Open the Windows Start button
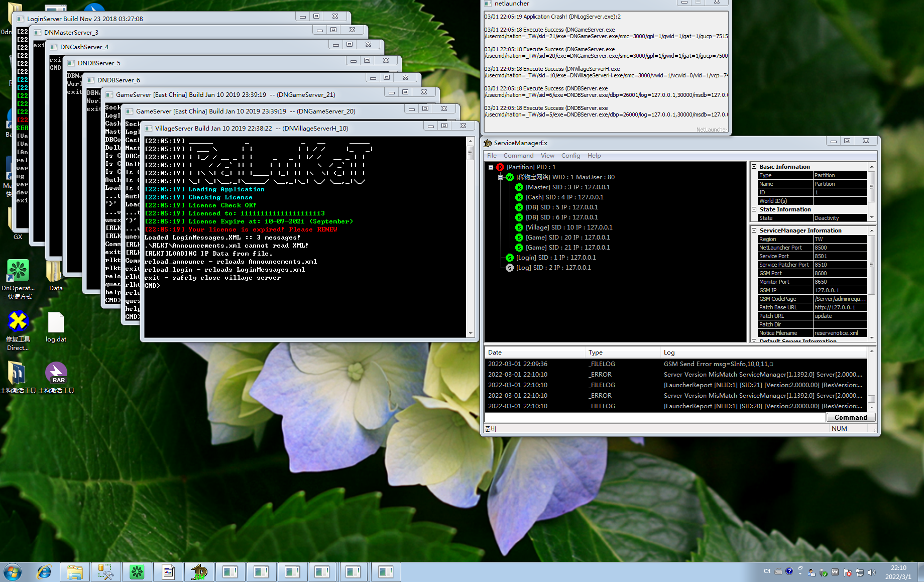 (x=13, y=571)
